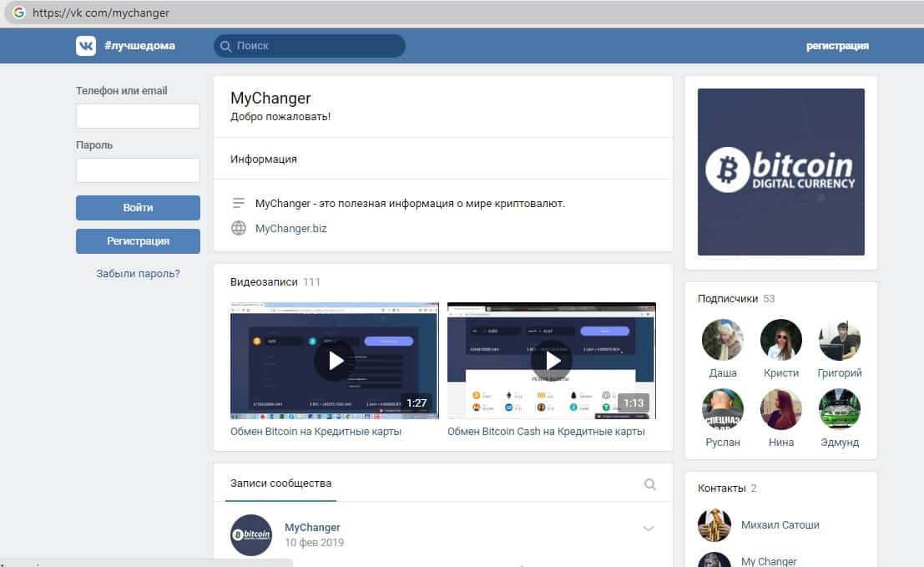This screenshot has width=924, height=567.
Task: Click the search magnifier icon in header
Action: click(x=225, y=46)
